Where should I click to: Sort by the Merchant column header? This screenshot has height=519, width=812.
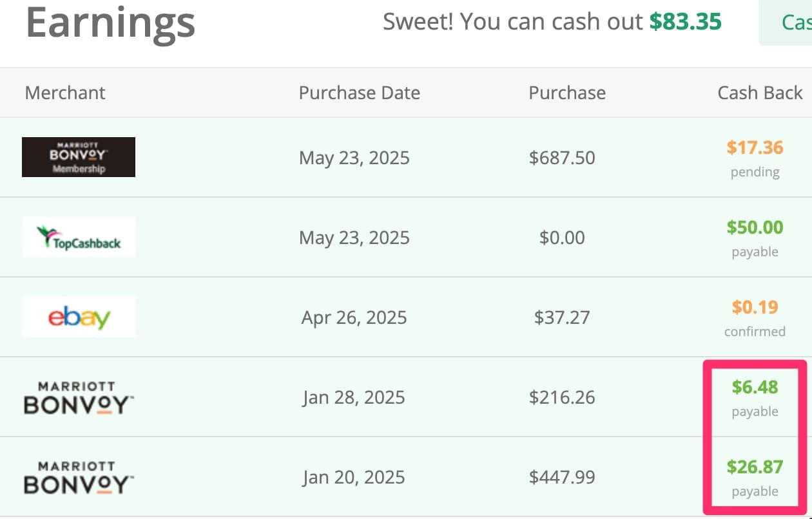65,93
